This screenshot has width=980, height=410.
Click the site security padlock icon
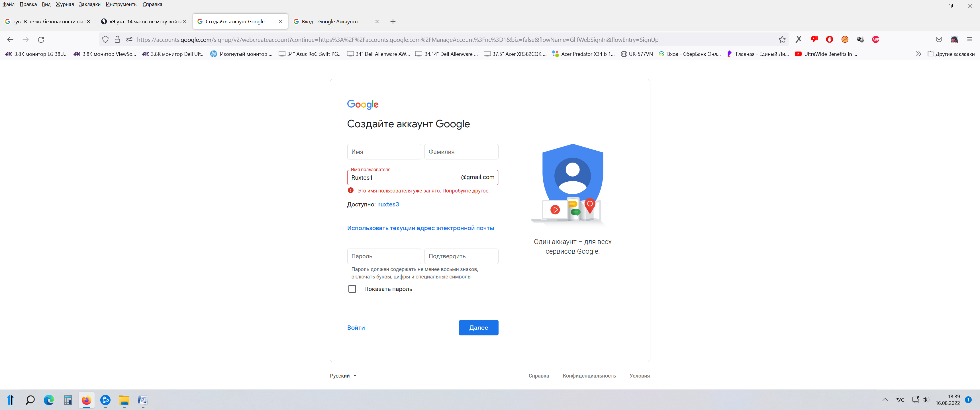tap(117, 40)
